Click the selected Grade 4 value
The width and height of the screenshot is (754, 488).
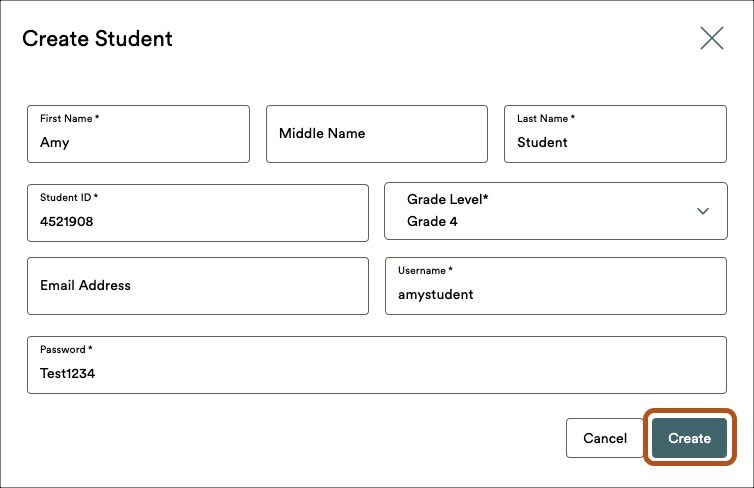[432, 222]
